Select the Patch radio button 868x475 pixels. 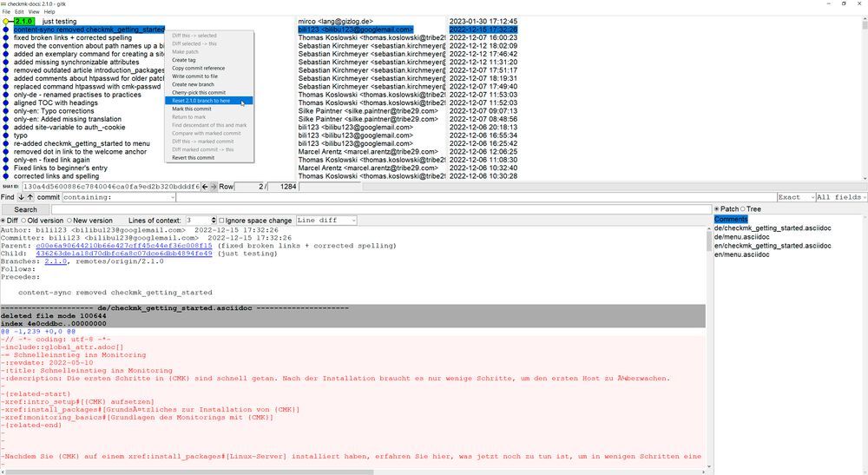[x=717, y=209]
